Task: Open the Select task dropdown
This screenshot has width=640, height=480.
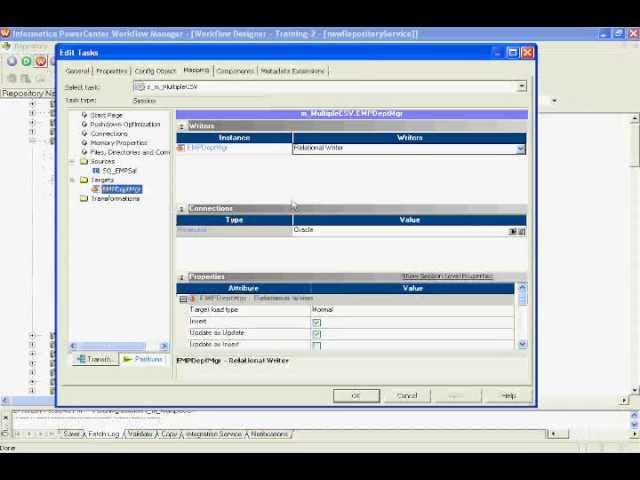Action: tap(522, 87)
